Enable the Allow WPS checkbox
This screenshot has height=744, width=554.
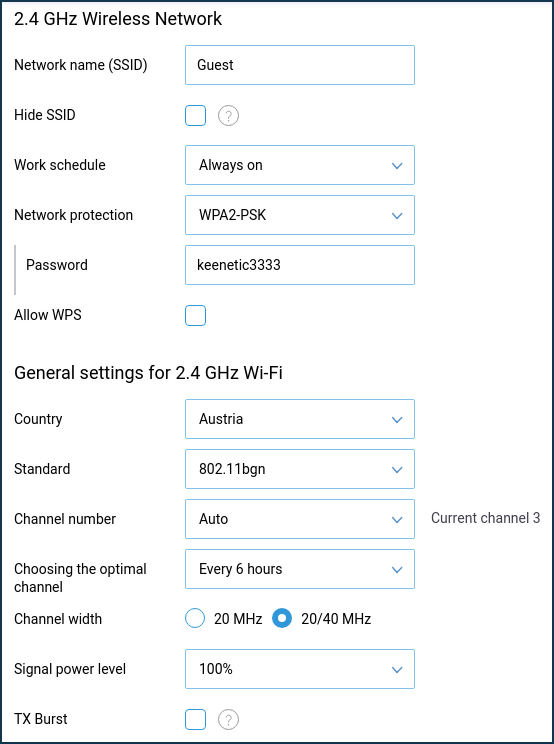(195, 316)
